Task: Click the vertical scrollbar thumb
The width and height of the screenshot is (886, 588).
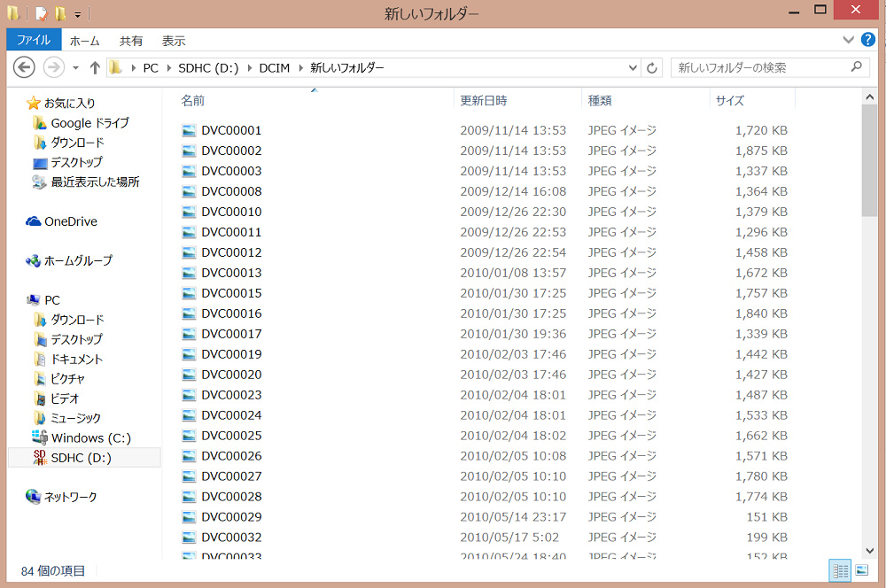Action: [x=869, y=159]
